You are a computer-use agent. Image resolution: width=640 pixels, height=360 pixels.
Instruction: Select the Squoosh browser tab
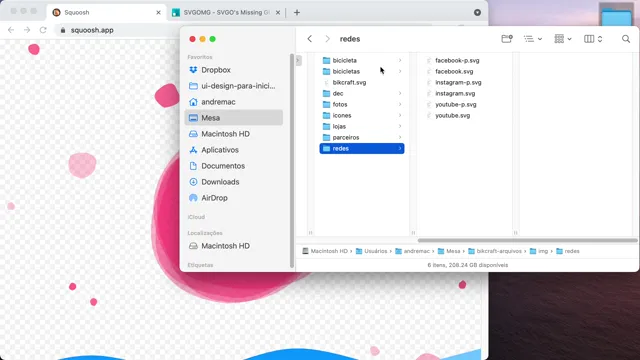click(x=106, y=13)
